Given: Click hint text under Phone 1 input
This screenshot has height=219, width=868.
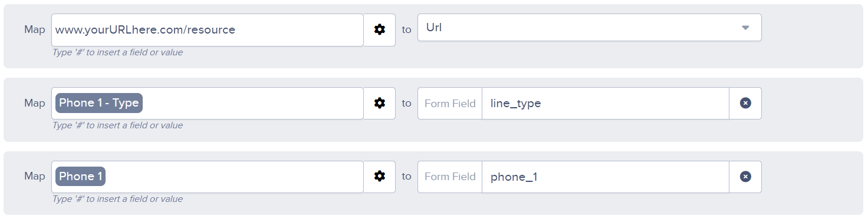Looking at the screenshot, I should coord(117,198).
